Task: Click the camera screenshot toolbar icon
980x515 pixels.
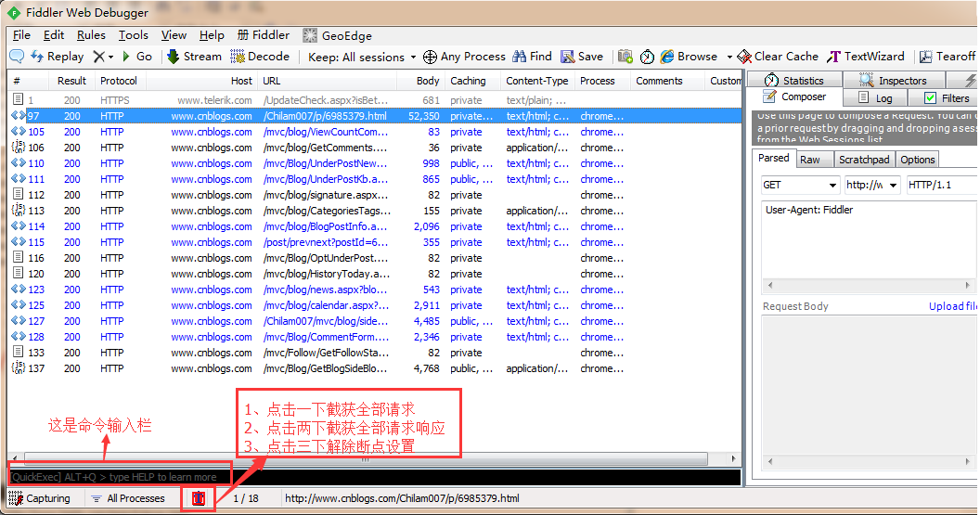Action: 625,57
